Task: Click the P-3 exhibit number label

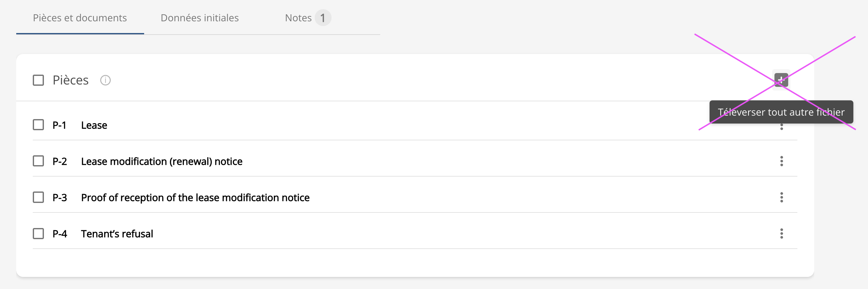Action: click(59, 198)
